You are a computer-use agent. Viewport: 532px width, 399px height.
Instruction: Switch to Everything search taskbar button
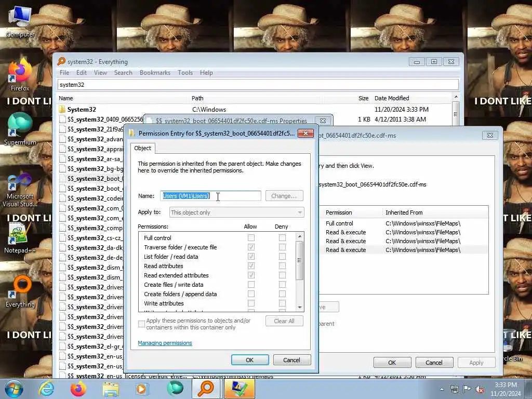tap(206, 389)
